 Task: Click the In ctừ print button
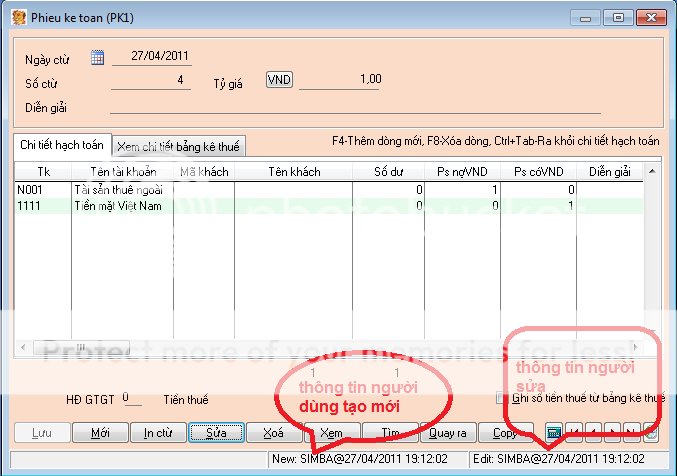(x=158, y=433)
